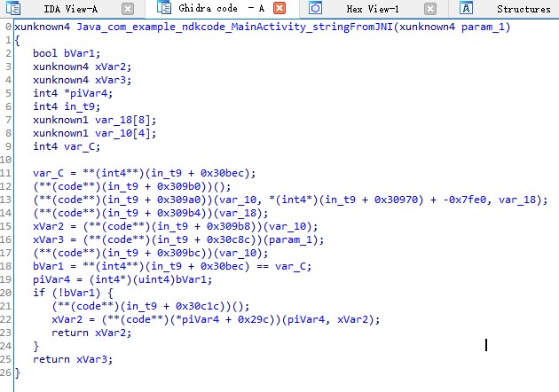Close the Hex View-1 tab
The width and height of the screenshot is (559, 392).
click(430, 9)
